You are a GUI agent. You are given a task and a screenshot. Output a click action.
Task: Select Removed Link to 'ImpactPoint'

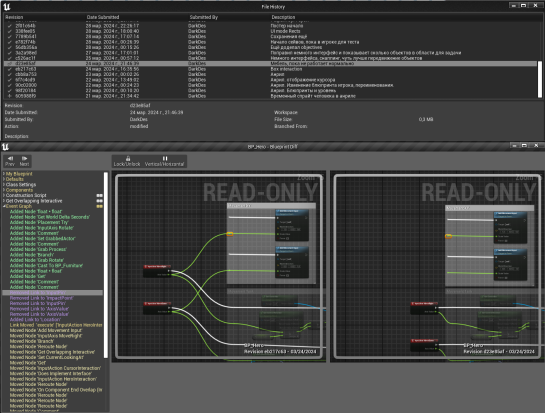tap(41, 298)
